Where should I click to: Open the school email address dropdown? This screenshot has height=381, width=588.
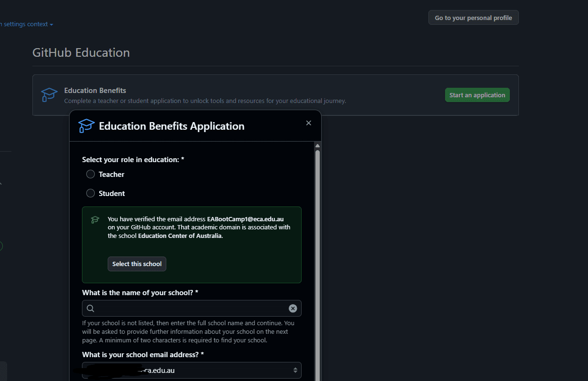point(295,370)
